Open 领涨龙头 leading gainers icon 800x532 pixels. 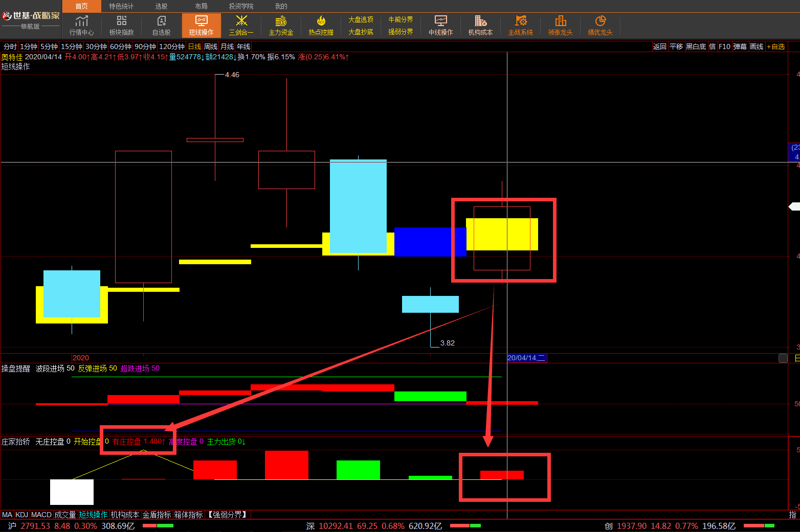pos(560,25)
